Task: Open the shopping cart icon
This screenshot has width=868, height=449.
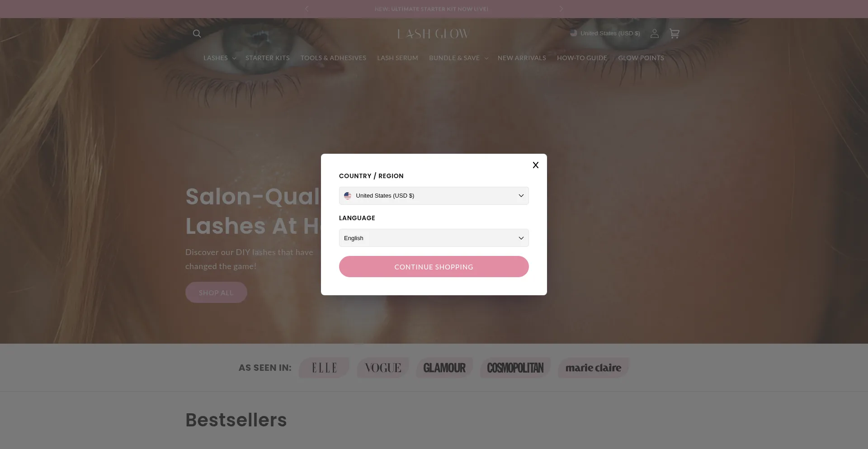Action: point(674,33)
